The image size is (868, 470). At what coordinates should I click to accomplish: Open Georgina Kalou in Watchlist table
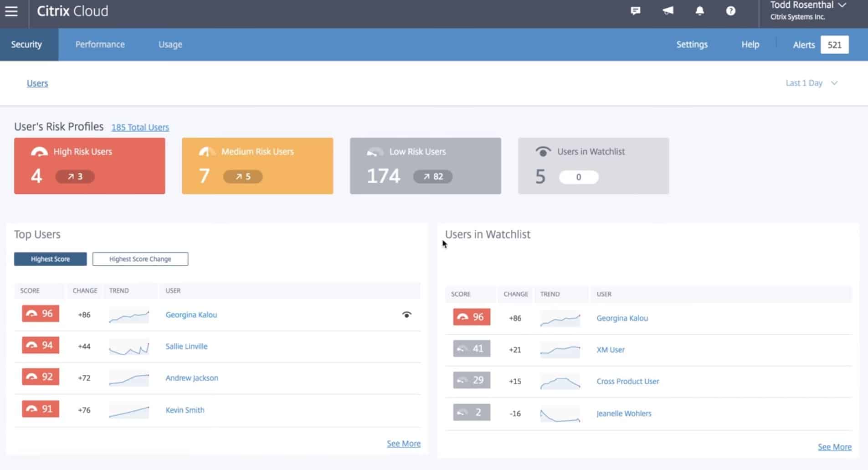click(622, 318)
